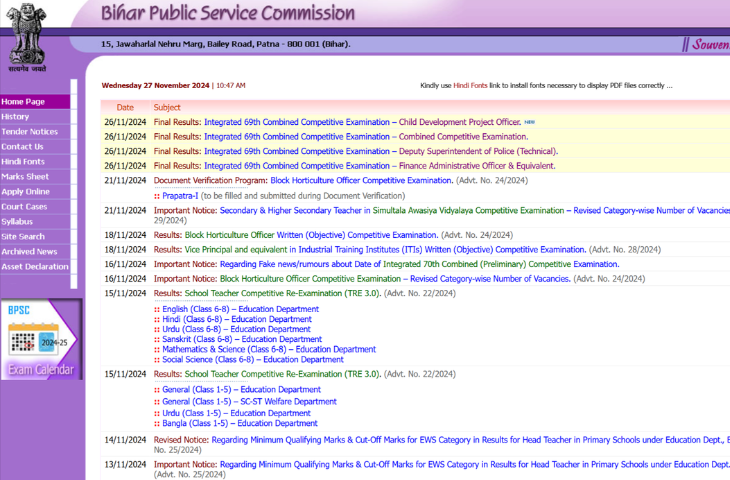Browse Archived News
The width and height of the screenshot is (730, 480).
pos(35,251)
